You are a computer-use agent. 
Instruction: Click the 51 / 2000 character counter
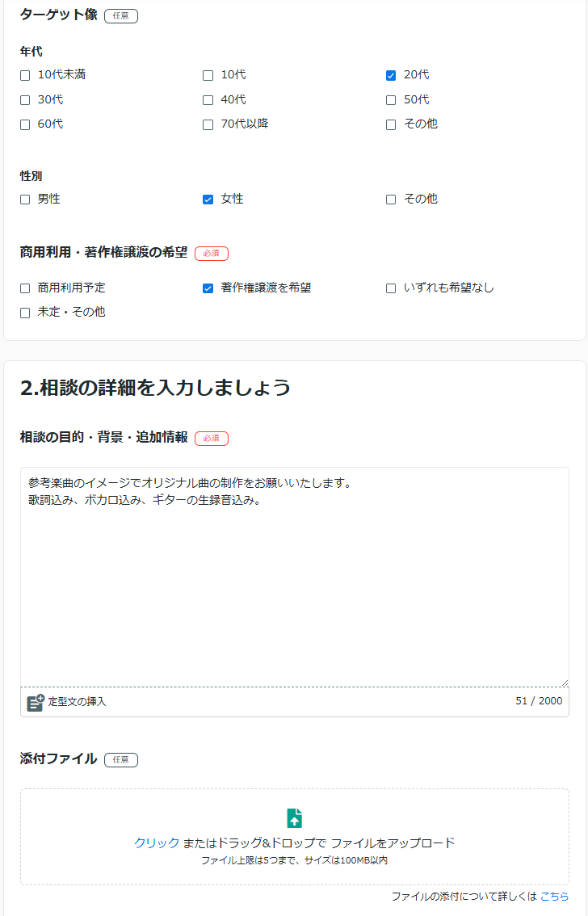pyautogui.click(x=539, y=701)
